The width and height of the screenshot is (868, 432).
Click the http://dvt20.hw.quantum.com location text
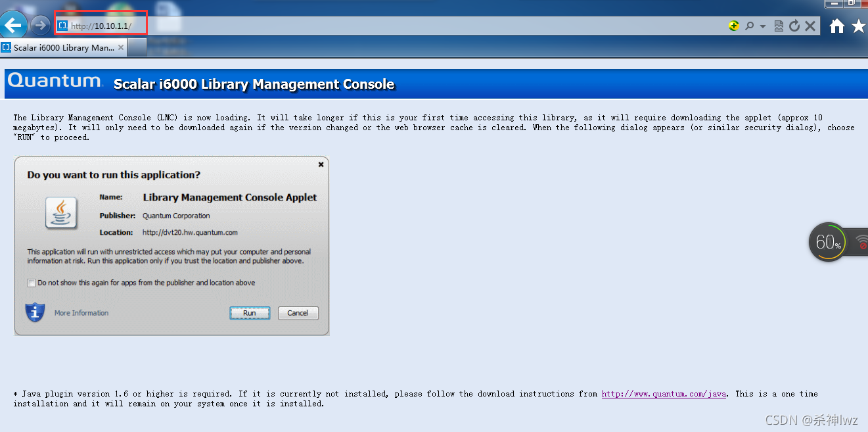pos(190,233)
